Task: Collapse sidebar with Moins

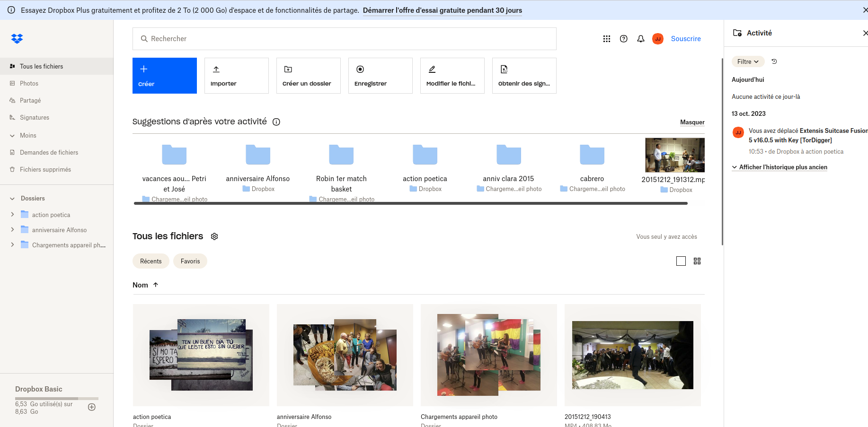Action: click(x=28, y=135)
